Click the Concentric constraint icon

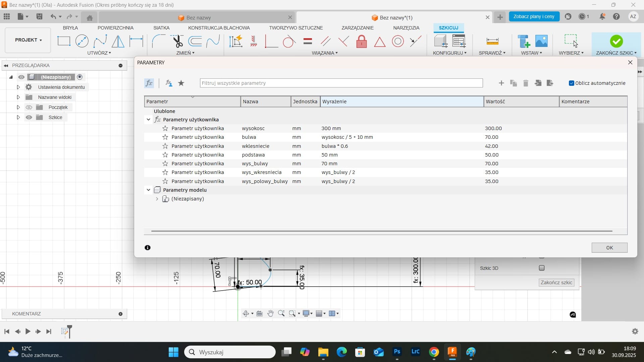(x=398, y=42)
